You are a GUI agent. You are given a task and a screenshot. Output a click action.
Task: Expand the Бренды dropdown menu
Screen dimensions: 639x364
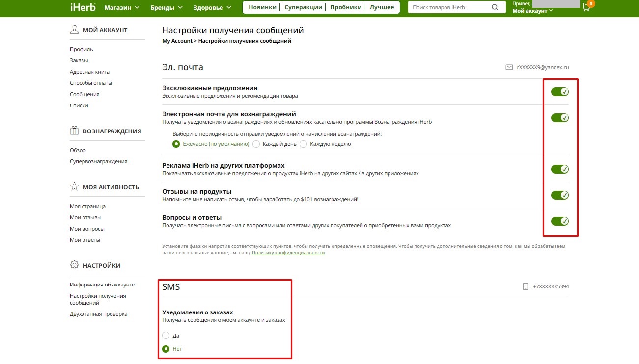[166, 7]
